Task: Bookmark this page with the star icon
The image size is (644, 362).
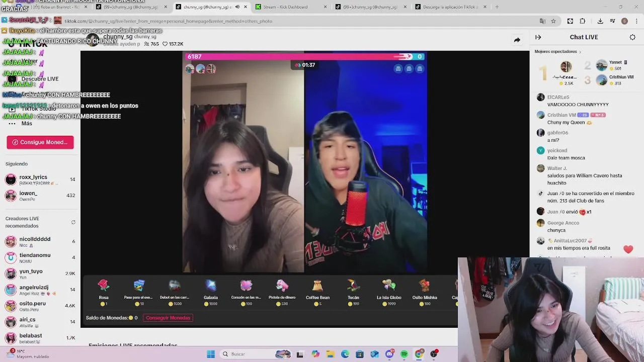Action: point(553,21)
